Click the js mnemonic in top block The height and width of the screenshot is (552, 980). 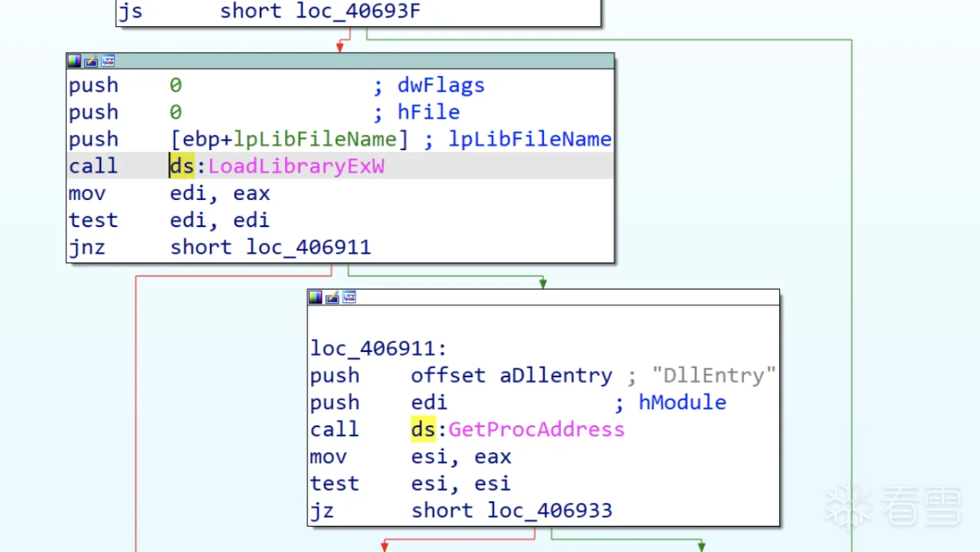[x=131, y=12]
